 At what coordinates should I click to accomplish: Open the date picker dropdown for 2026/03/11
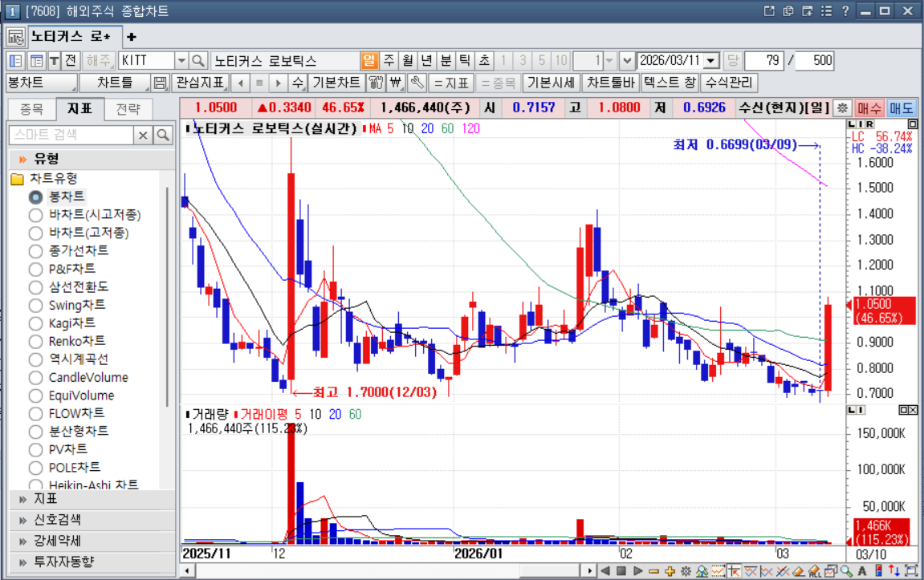(x=711, y=61)
